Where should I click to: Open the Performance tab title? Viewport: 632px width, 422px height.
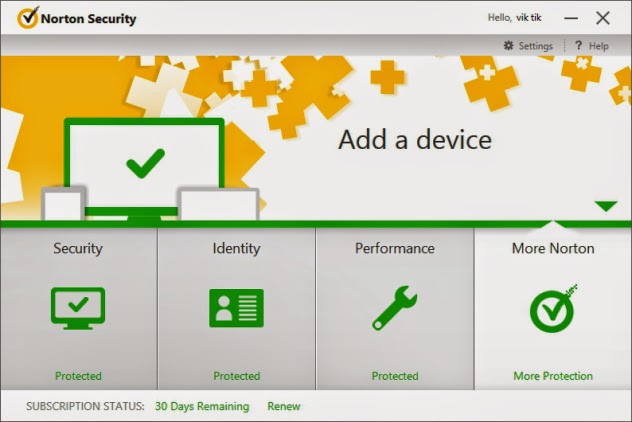(x=395, y=248)
